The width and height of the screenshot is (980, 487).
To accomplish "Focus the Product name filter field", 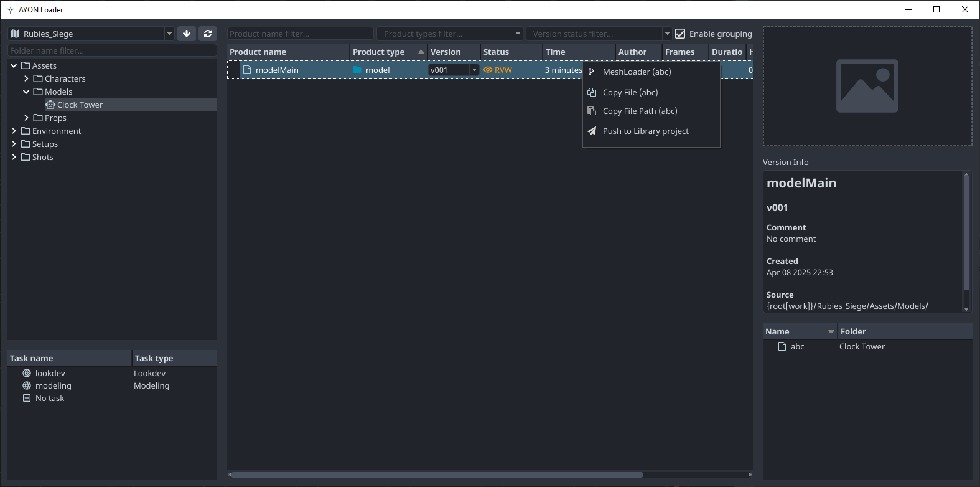I will [x=301, y=34].
